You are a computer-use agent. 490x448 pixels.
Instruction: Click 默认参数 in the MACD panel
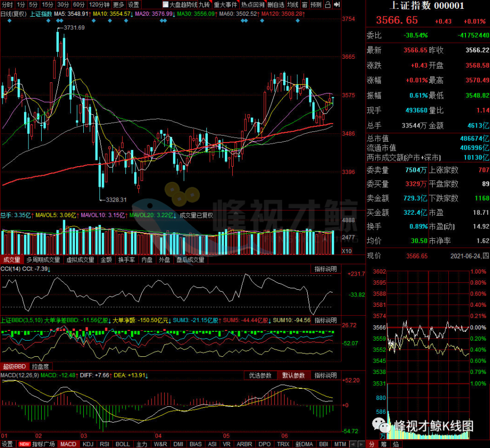click(x=294, y=375)
